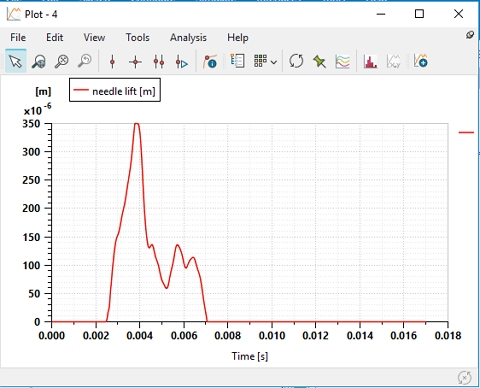Viewport: 480px width, 388px height.
Task: Open the Edit menu
Action: pos(55,37)
